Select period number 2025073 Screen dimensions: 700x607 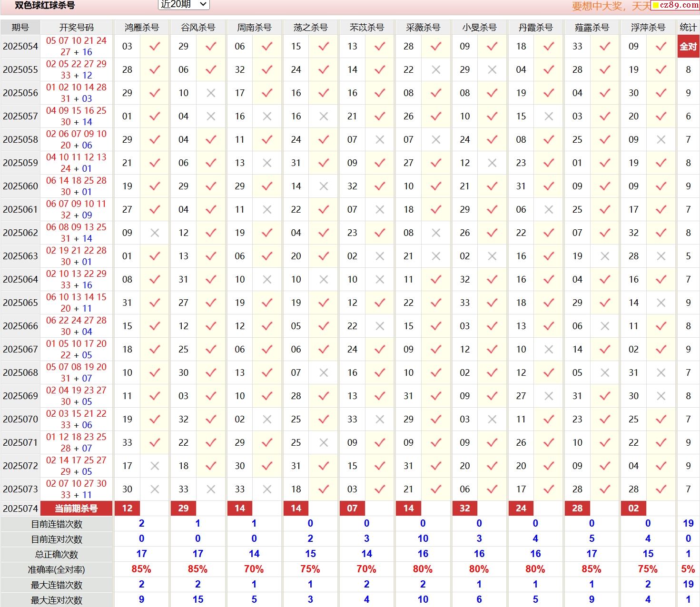pyautogui.click(x=20, y=490)
